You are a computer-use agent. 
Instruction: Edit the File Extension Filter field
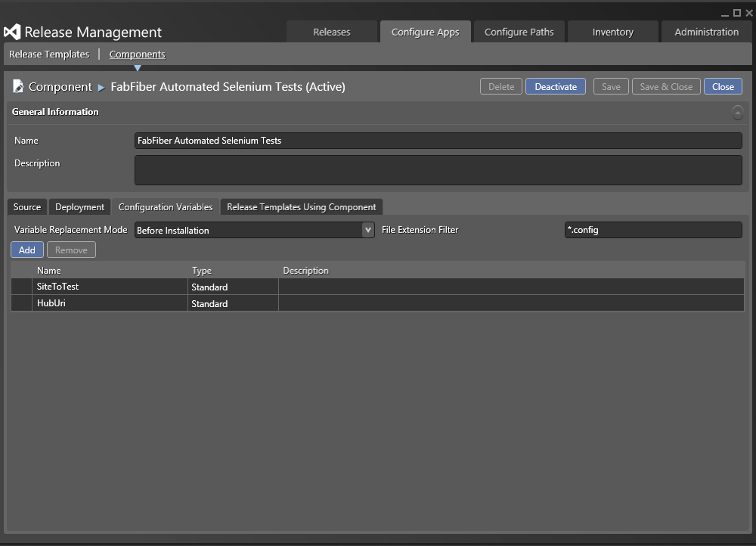pos(653,230)
